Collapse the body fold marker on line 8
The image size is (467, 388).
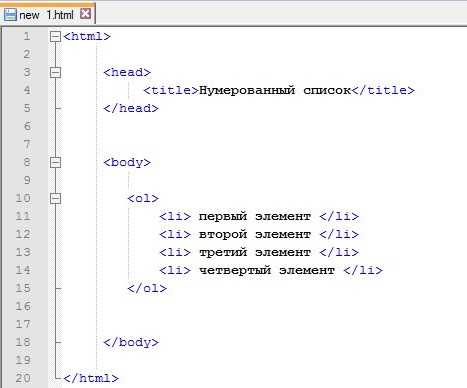[x=55, y=162]
